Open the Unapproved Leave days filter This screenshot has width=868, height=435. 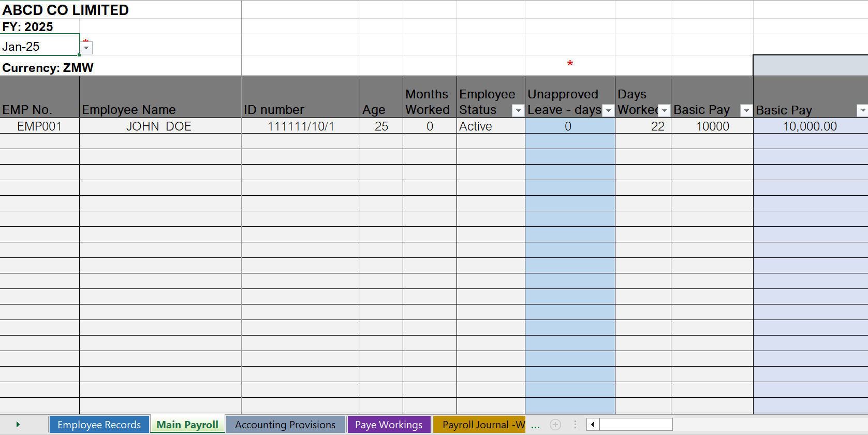click(x=608, y=110)
